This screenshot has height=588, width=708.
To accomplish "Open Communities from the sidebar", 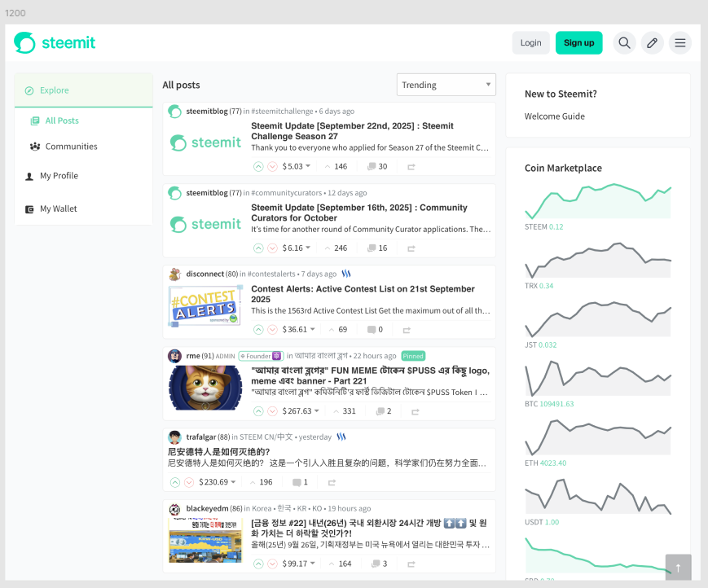I will [x=72, y=147].
